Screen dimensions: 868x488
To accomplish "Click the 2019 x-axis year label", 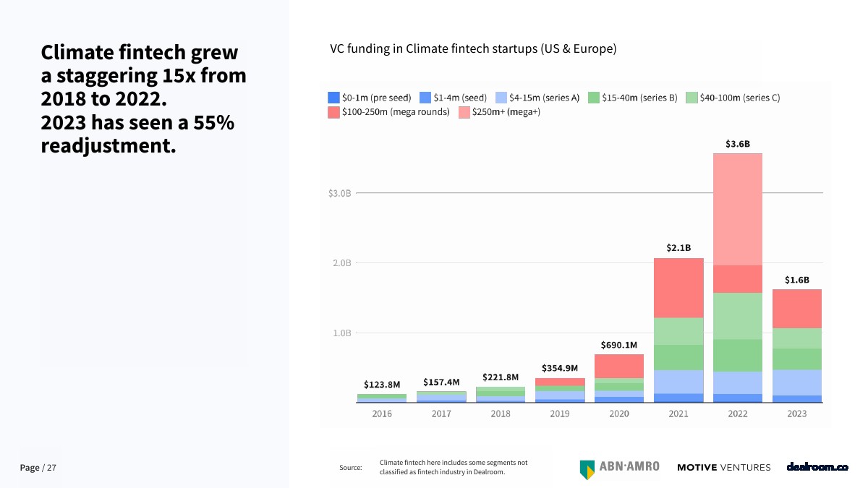I will pos(560,414).
